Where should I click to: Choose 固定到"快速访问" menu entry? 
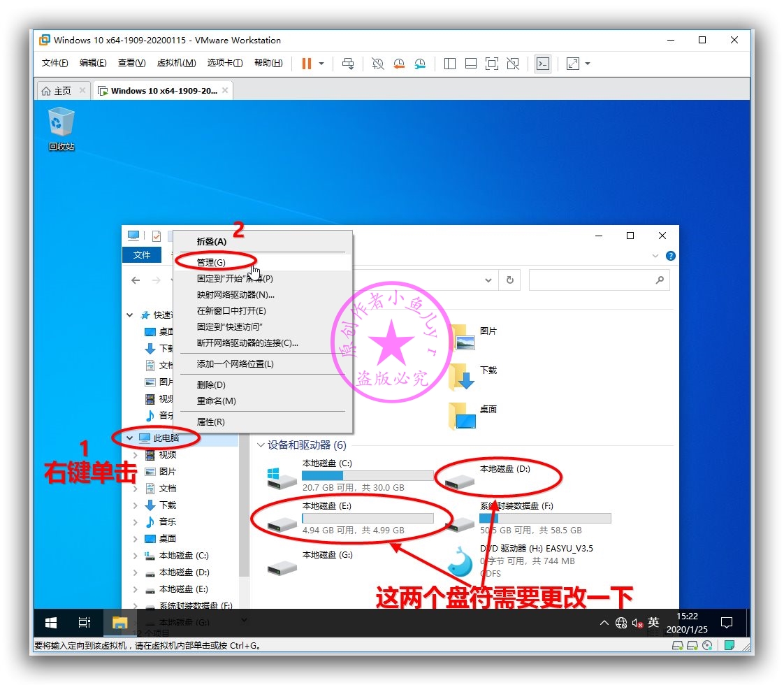pos(263,326)
